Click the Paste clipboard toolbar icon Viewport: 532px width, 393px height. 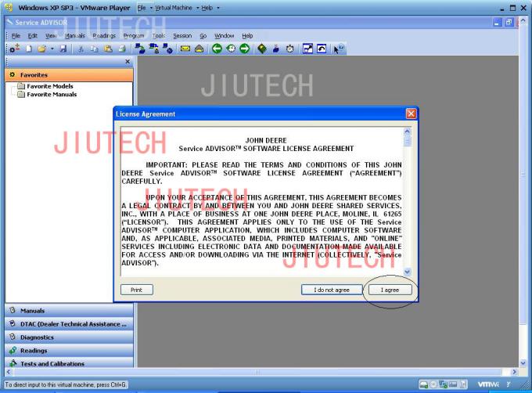click(108, 49)
